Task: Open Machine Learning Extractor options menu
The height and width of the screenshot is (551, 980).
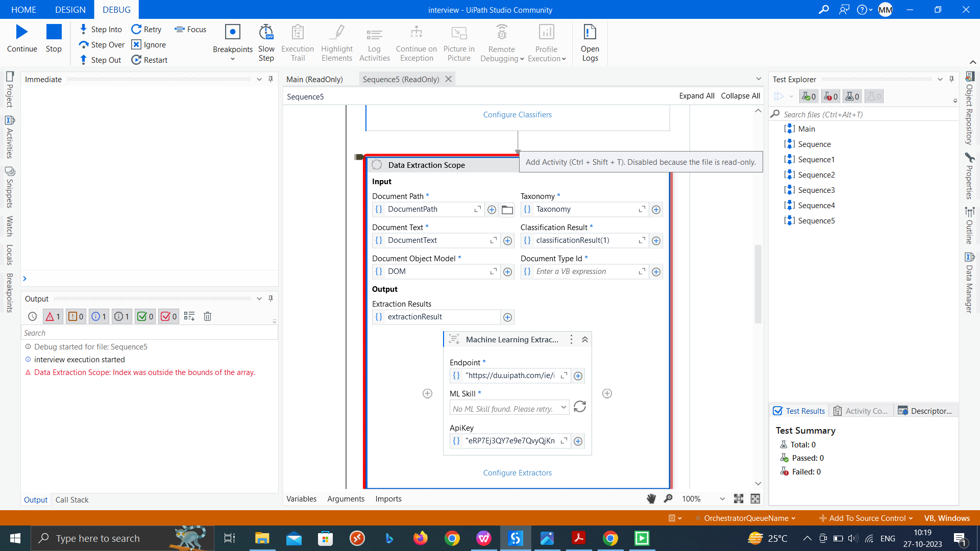Action: tap(571, 340)
